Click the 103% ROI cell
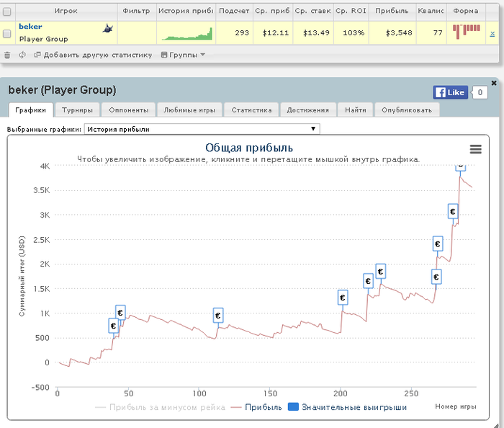This screenshot has width=504, height=428. tap(351, 33)
